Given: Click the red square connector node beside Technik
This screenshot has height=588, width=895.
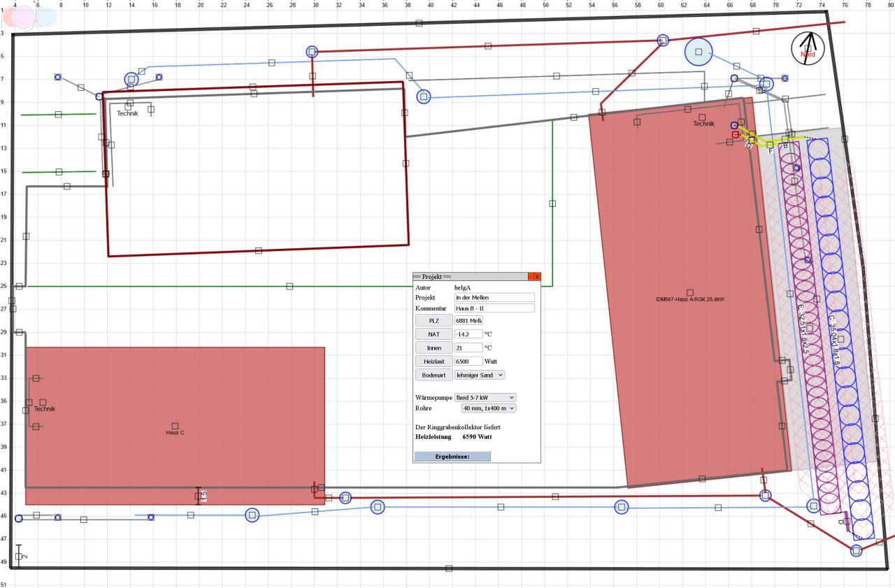Looking at the screenshot, I should [735, 134].
